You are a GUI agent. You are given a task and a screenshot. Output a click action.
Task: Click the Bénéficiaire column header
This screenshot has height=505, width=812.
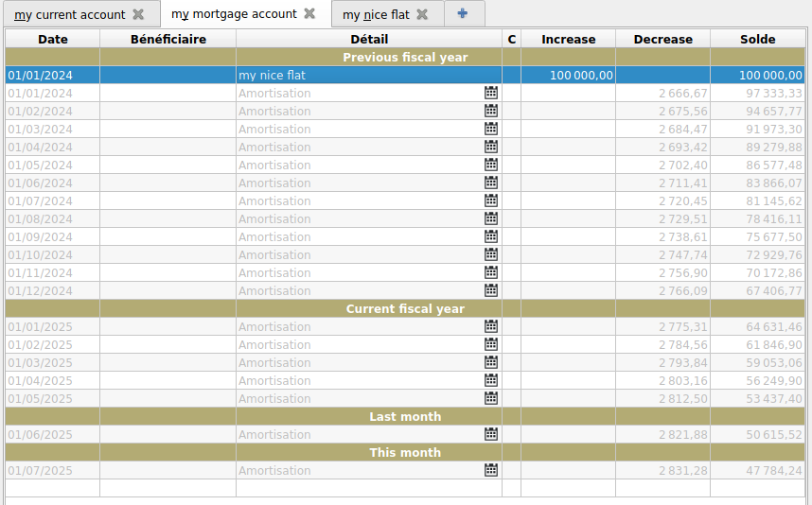168,39
